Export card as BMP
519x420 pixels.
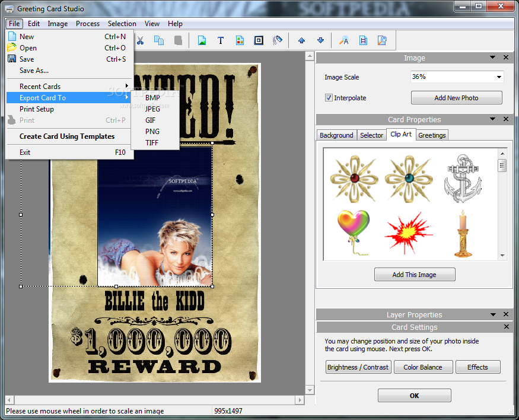(155, 98)
